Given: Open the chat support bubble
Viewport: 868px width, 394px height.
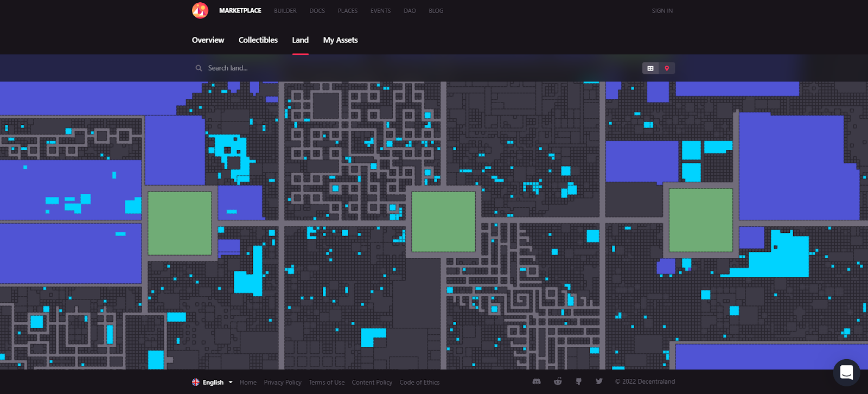Looking at the screenshot, I should pos(846,372).
